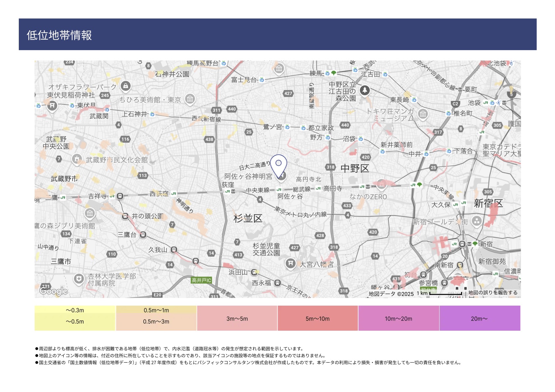Click the 5m〜10m red legend swatch
This screenshot has width=555, height=392.
click(x=318, y=318)
